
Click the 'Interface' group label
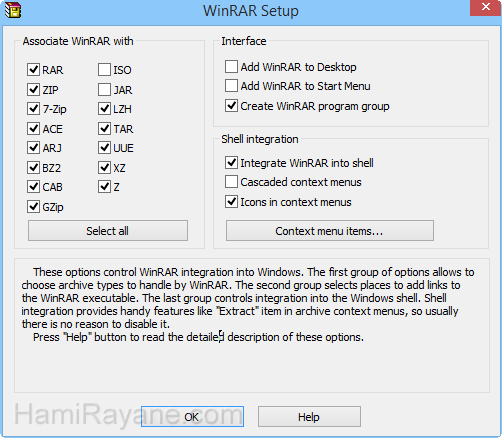[x=244, y=41]
